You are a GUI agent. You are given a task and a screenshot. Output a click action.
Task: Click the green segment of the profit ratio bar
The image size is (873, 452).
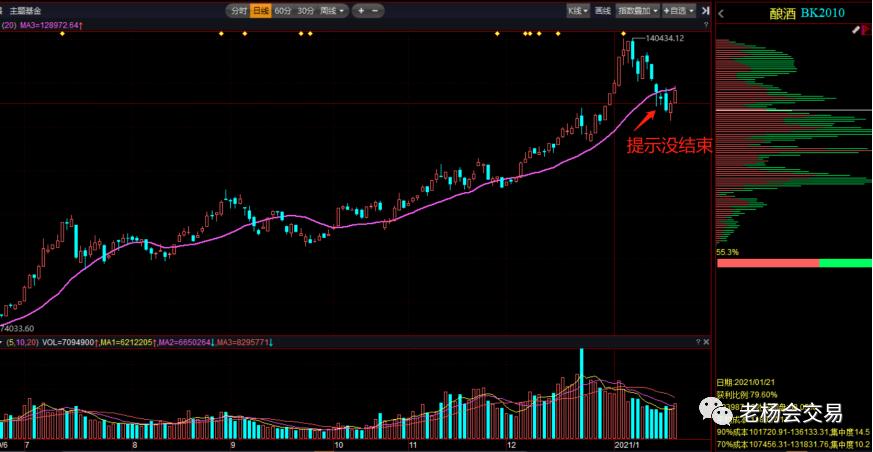point(846,263)
